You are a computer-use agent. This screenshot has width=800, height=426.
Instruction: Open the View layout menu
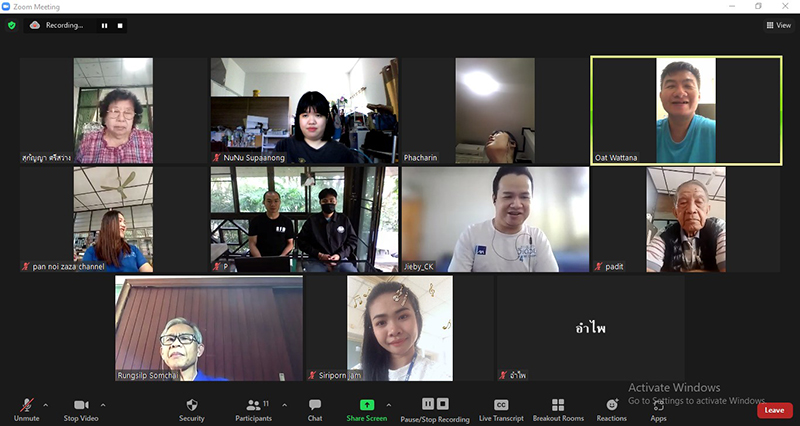coord(779,25)
